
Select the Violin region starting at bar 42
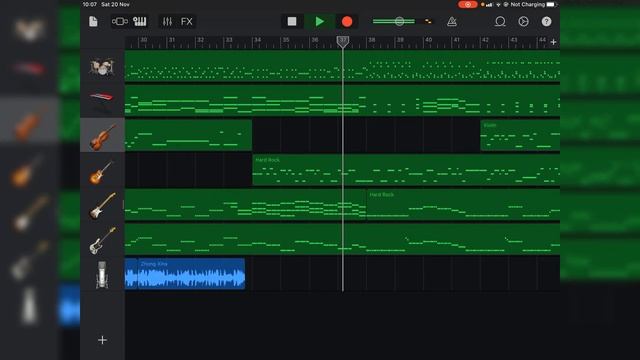pos(520,135)
